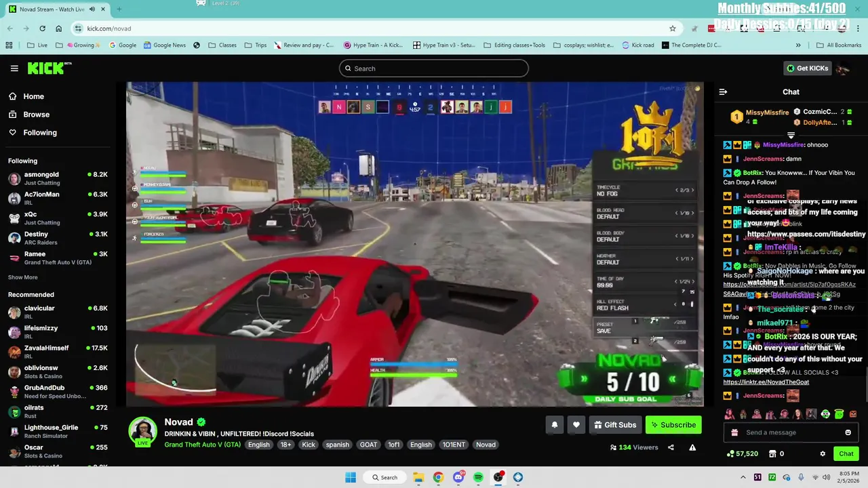Open the Windows Start menu
The height and width of the screenshot is (488, 868).
[351, 477]
